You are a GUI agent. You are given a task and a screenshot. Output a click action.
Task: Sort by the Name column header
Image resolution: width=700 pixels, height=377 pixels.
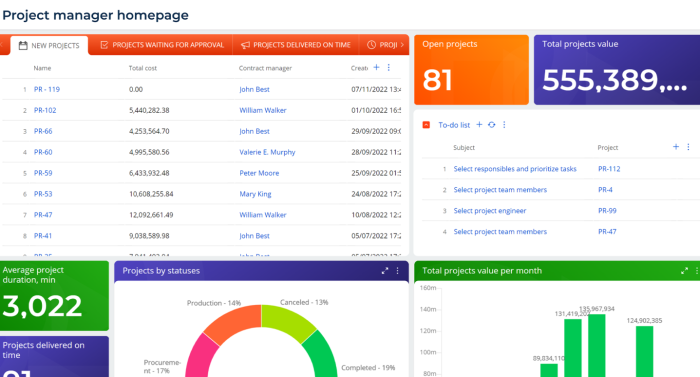(42, 68)
